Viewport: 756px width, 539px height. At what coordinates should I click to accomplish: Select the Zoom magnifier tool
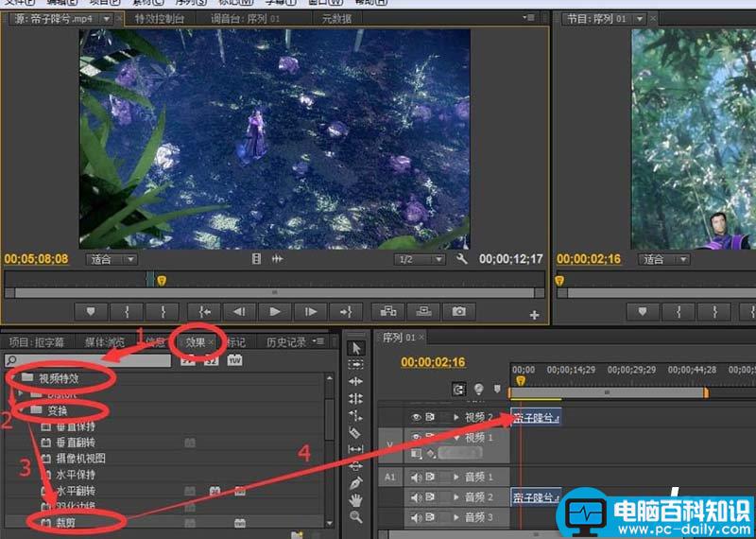click(356, 517)
